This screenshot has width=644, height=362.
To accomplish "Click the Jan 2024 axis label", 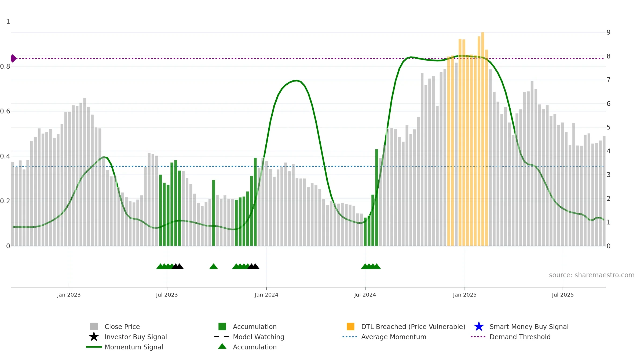I will click(266, 295).
